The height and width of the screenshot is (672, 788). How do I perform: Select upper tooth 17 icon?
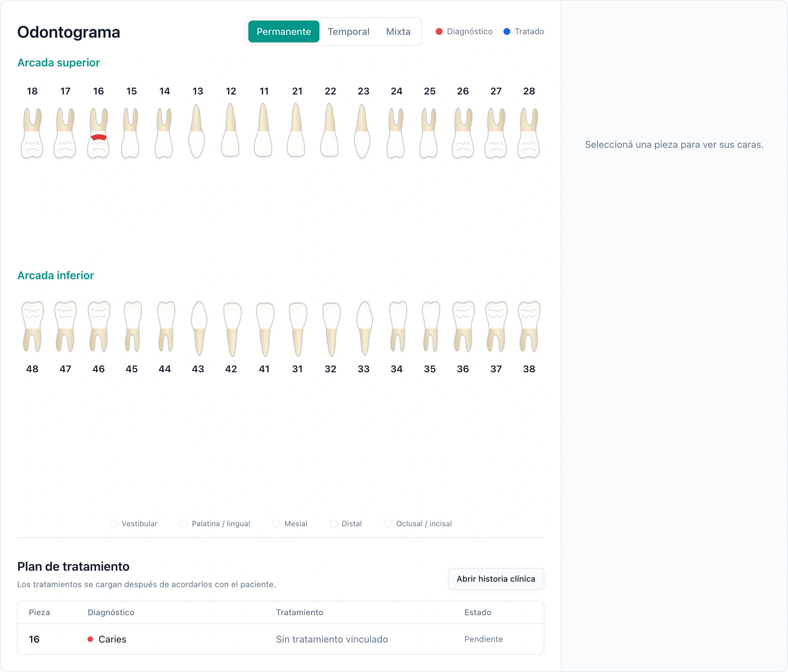[x=65, y=132]
